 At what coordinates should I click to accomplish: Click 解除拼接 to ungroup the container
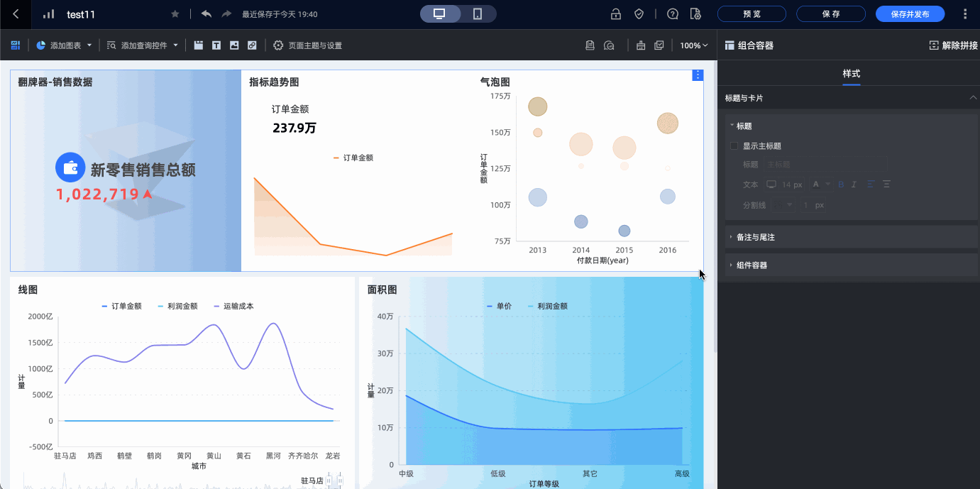pos(953,45)
